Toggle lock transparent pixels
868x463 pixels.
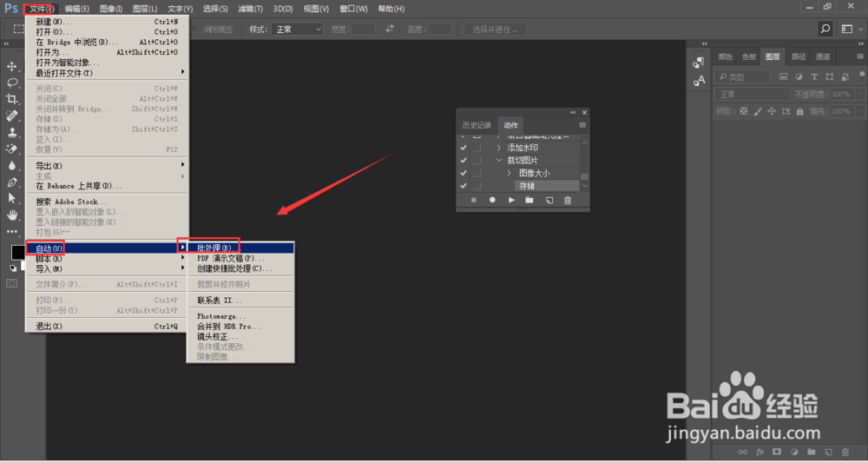pos(744,111)
